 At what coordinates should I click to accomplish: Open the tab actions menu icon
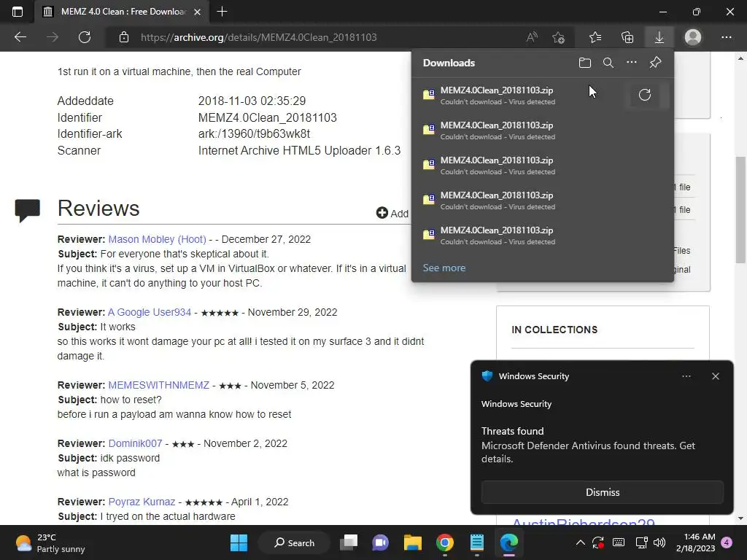[x=18, y=12]
